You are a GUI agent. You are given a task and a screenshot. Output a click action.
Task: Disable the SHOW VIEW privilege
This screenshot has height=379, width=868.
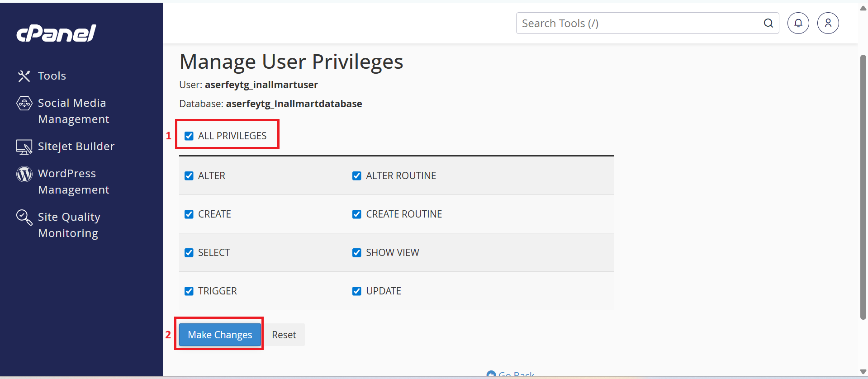pyautogui.click(x=357, y=253)
